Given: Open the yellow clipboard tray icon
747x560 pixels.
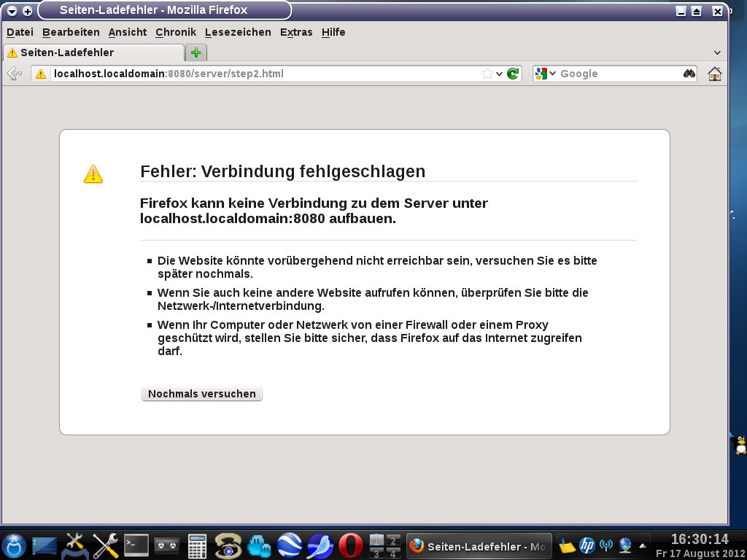Looking at the screenshot, I should click(x=567, y=545).
